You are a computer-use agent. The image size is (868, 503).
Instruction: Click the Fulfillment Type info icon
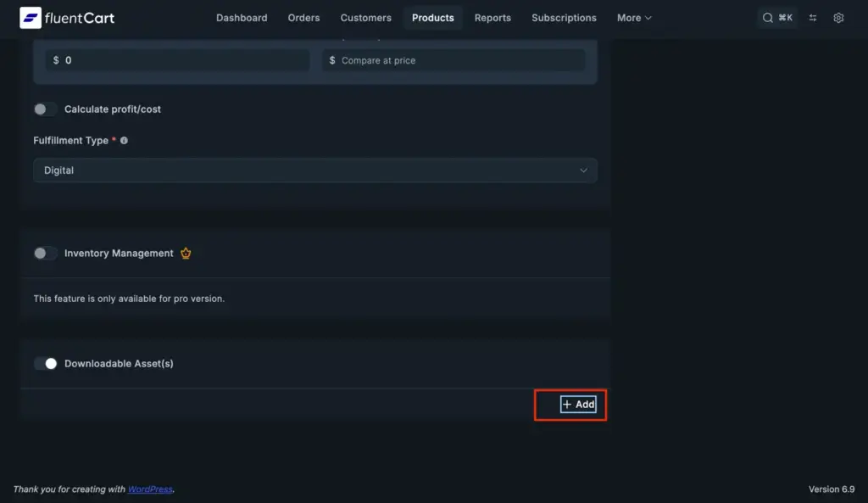point(124,141)
